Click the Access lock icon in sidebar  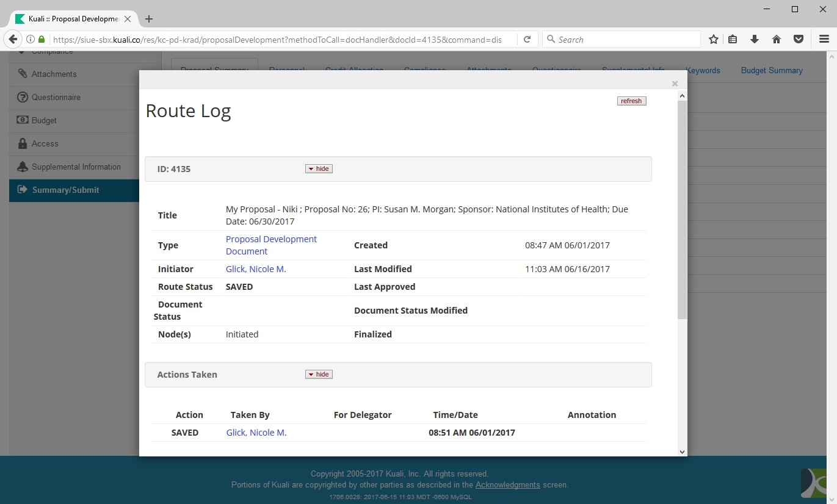click(23, 144)
